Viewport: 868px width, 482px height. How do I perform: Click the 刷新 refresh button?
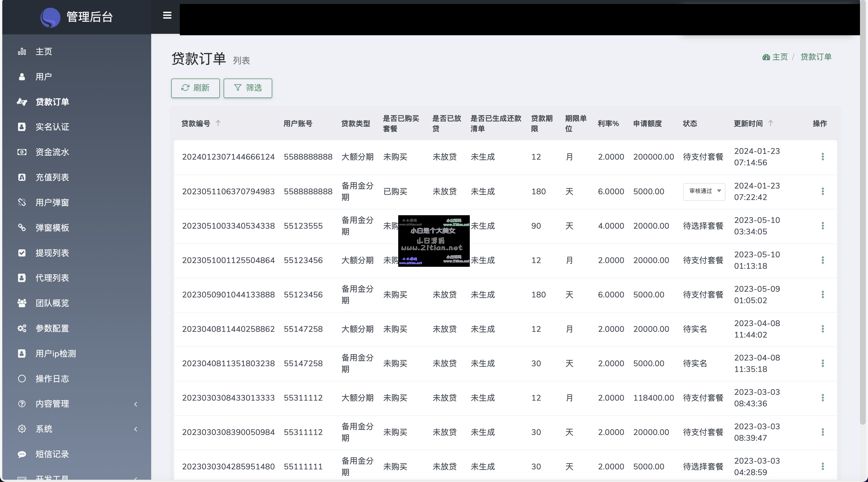click(195, 88)
